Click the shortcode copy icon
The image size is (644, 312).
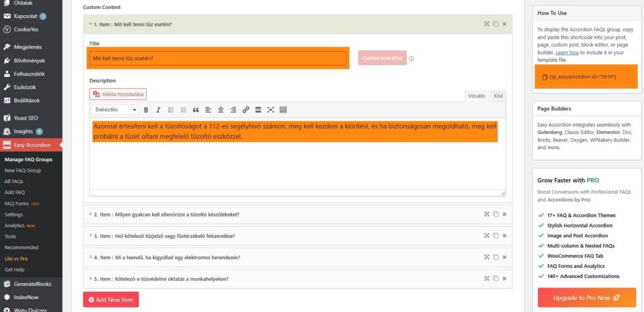pos(545,77)
